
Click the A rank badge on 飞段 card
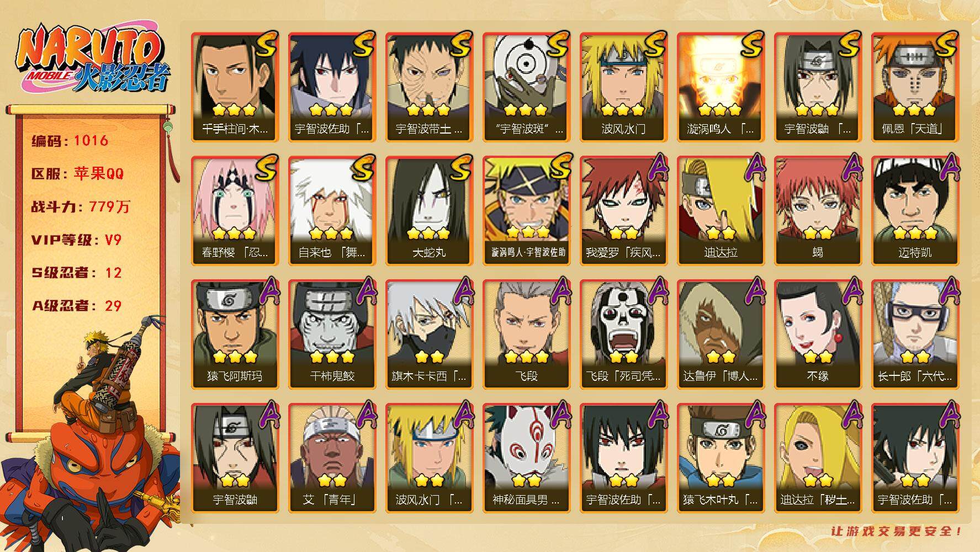tap(559, 291)
